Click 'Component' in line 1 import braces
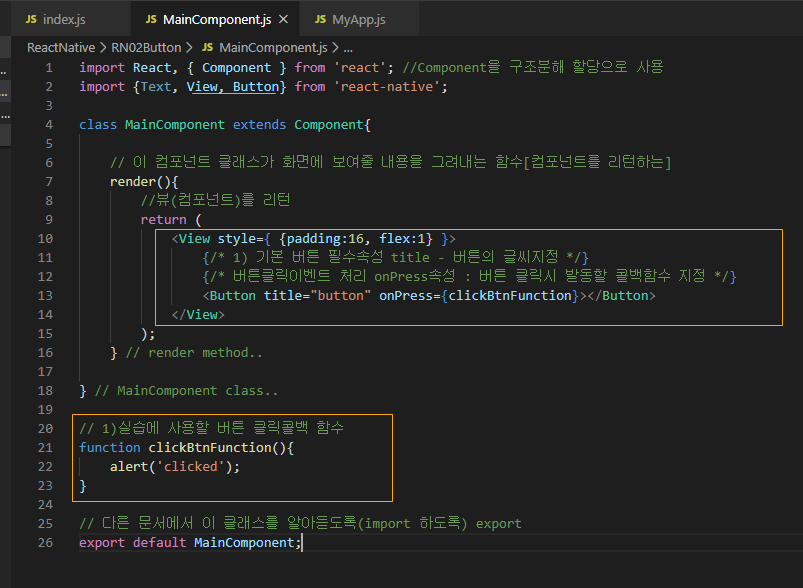This screenshot has width=803, height=588. pyautogui.click(x=237, y=68)
